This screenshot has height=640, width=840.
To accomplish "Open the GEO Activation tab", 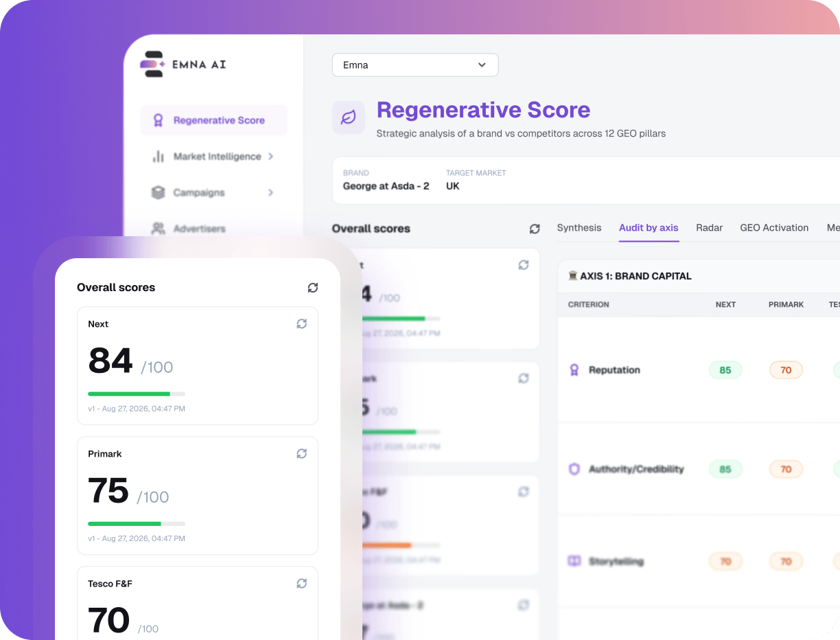I will click(x=774, y=228).
